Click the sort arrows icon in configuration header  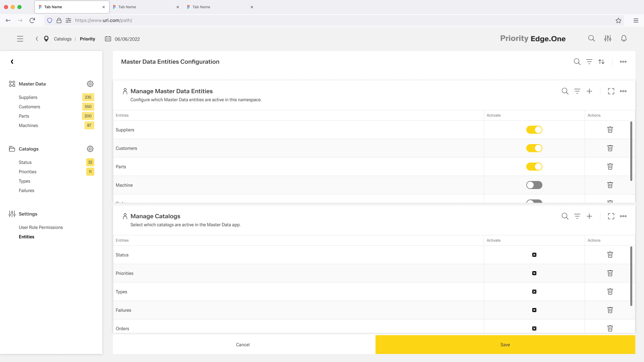tap(601, 62)
